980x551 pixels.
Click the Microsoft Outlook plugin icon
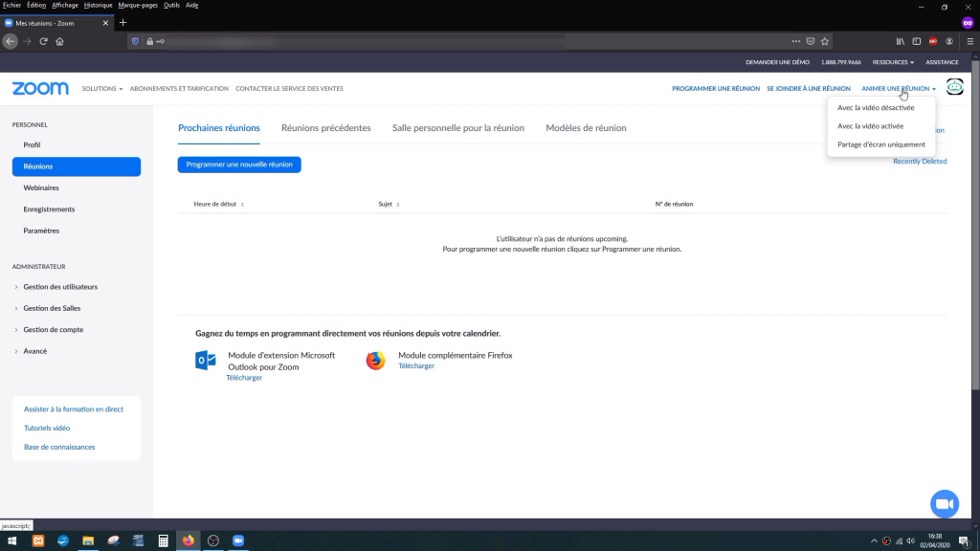(206, 361)
